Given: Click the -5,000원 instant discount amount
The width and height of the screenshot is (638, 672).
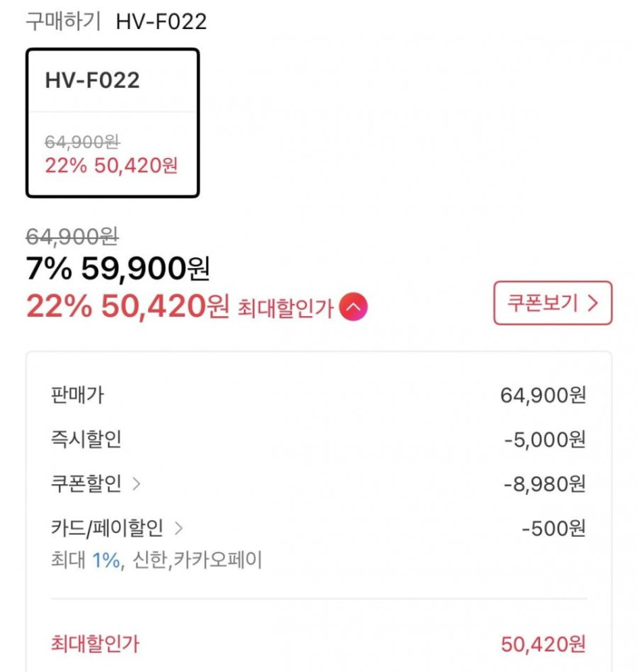Looking at the screenshot, I should 545,440.
